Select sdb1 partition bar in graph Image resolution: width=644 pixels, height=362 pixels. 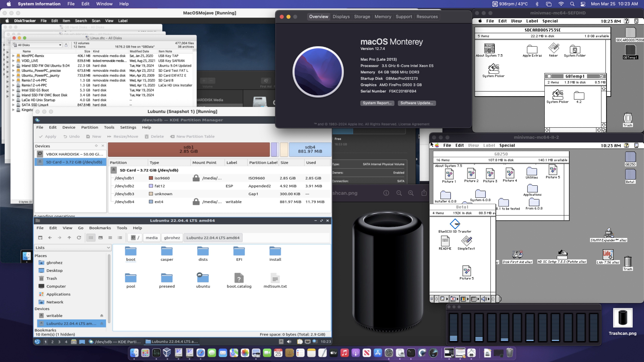189,149
